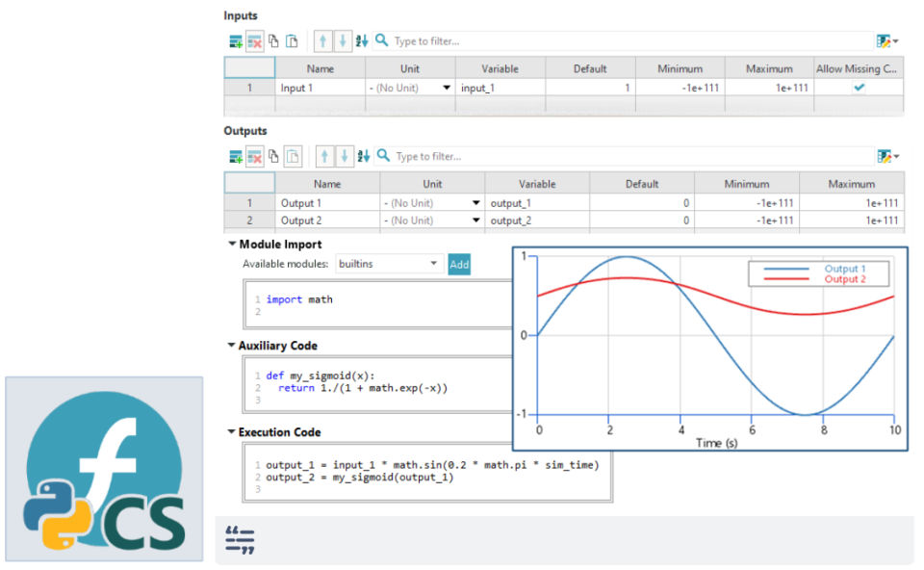Collapse the Execution Code section
Image resolution: width=924 pixels, height=570 pixels.
(x=231, y=432)
